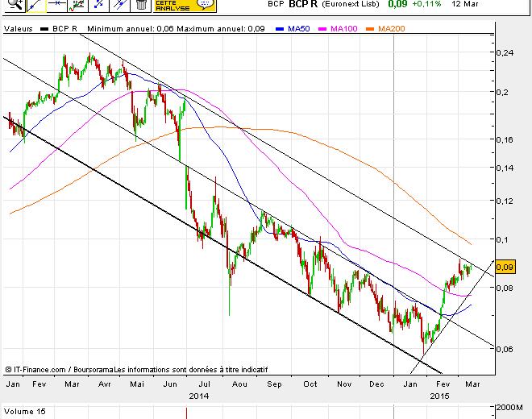Click the MA50 legend label
The width and height of the screenshot is (532, 419).
pos(298,29)
